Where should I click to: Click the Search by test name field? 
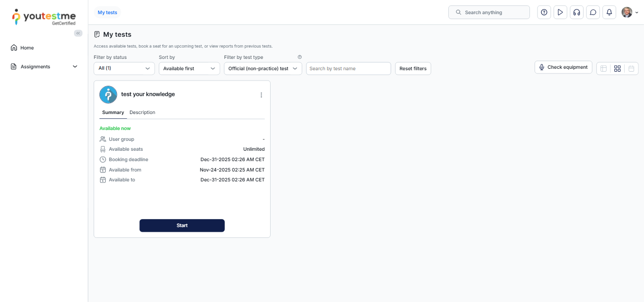point(348,68)
